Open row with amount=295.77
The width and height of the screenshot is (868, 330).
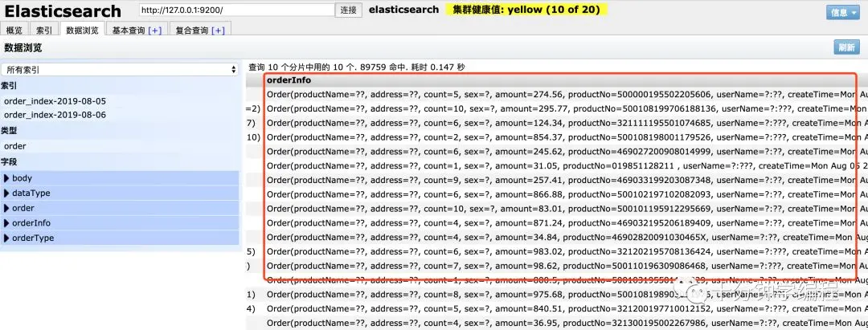pos(557,109)
